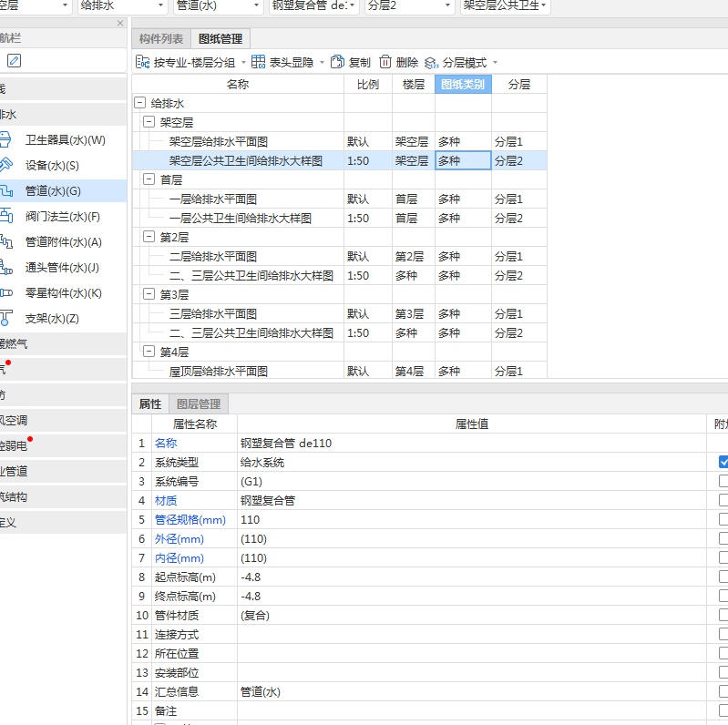728x725 pixels.
Task: Select 三层给排水平面图 drawing row
Action: point(339,313)
